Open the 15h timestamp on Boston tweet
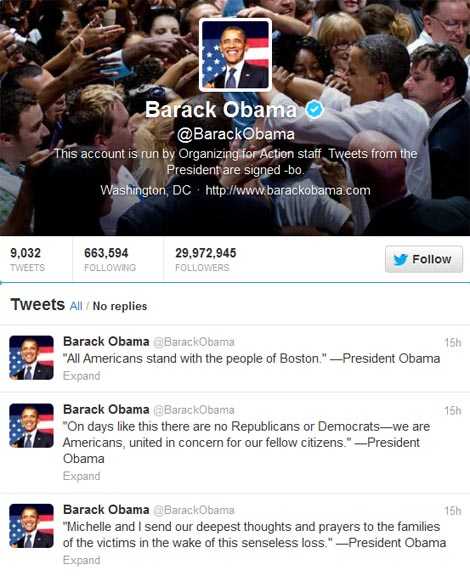 click(452, 342)
